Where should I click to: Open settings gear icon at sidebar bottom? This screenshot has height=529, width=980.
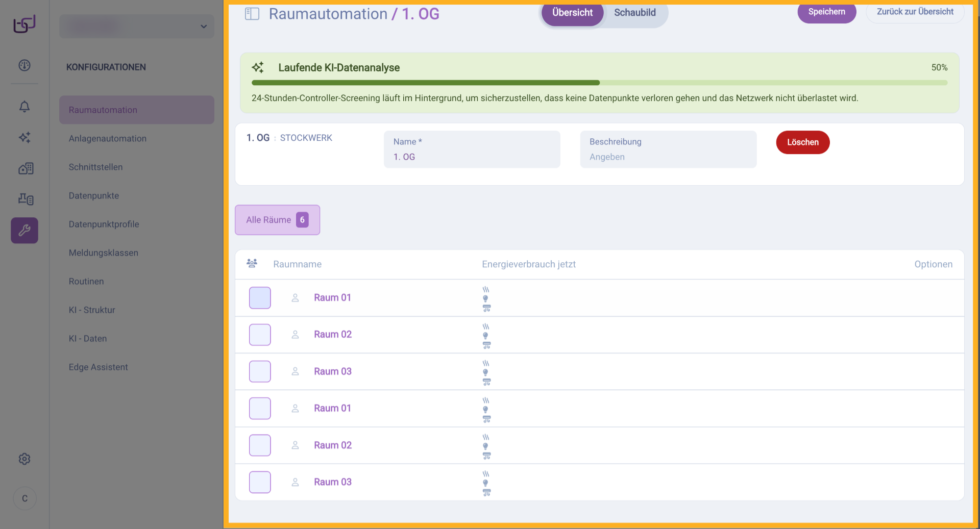click(x=24, y=459)
